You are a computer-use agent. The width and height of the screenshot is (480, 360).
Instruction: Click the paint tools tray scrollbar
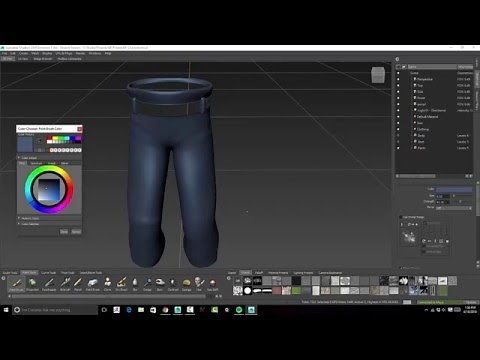[x=108, y=296]
